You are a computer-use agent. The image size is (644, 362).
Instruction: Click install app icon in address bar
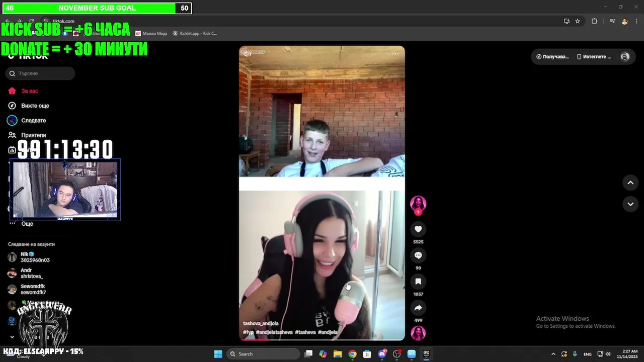point(567,21)
